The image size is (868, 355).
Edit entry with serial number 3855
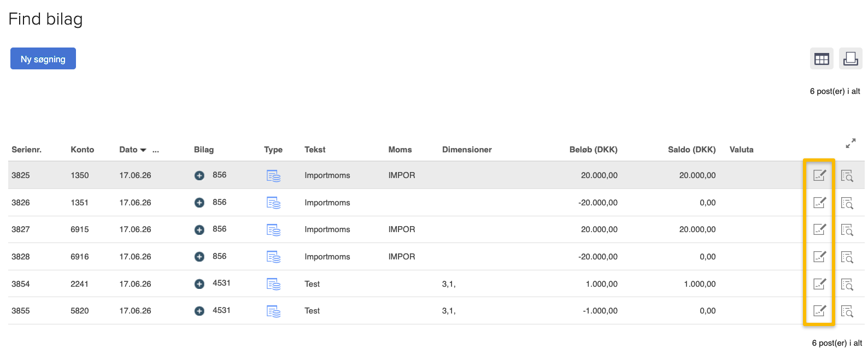click(x=819, y=311)
